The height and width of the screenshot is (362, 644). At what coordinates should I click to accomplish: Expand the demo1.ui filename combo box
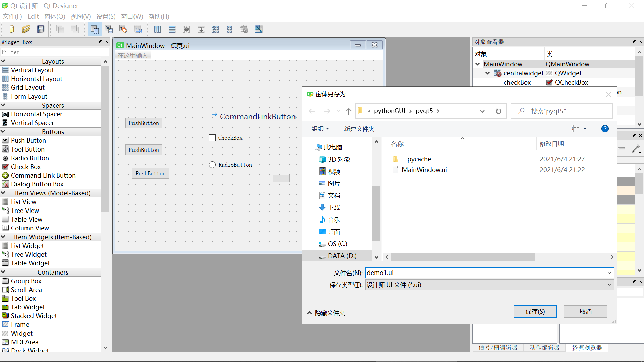click(609, 273)
